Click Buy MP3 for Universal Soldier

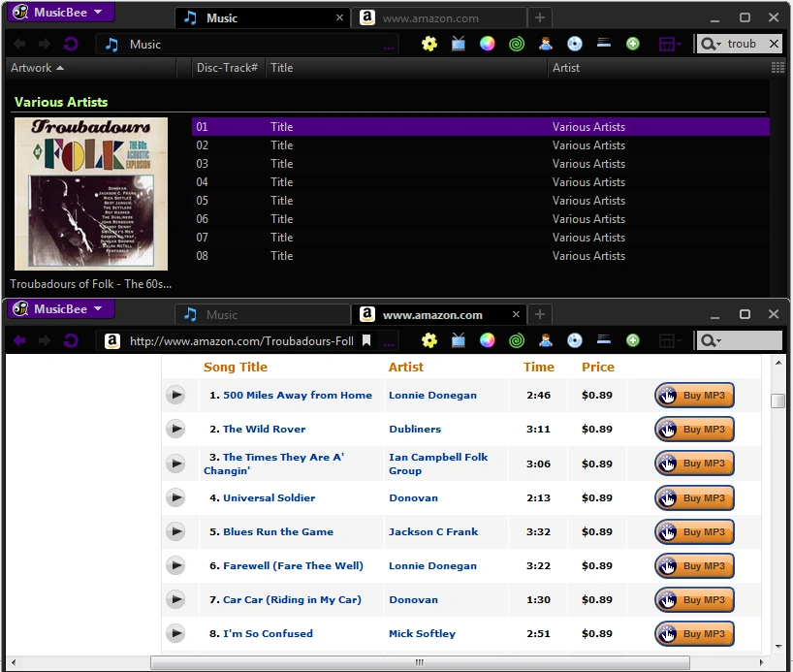[x=694, y=497]
